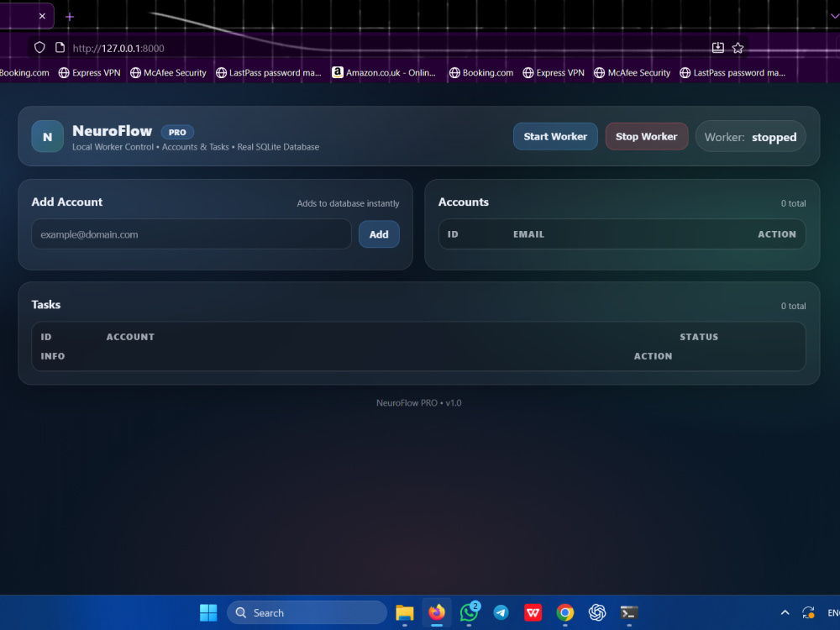Open the first McAfee Security bookmark
Viewport: 840px width, 630px height.
(x=168, y=73)
